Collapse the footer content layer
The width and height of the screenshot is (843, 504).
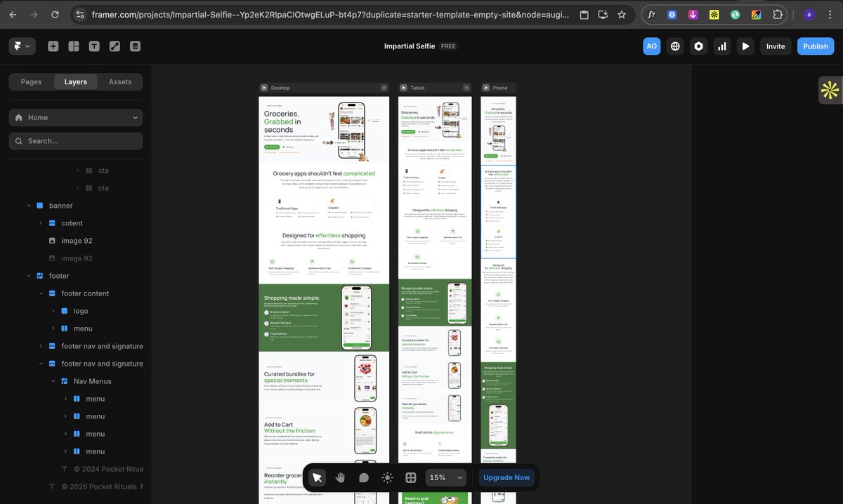click(40, 293)
